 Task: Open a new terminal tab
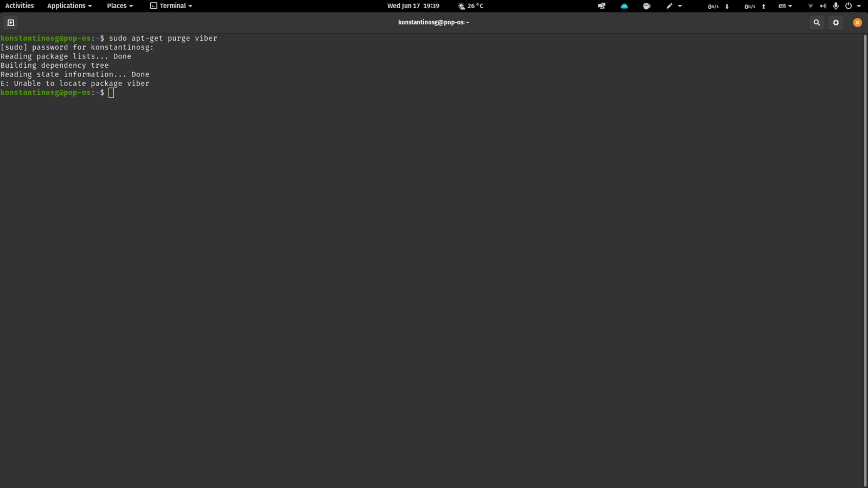[11, 23]
